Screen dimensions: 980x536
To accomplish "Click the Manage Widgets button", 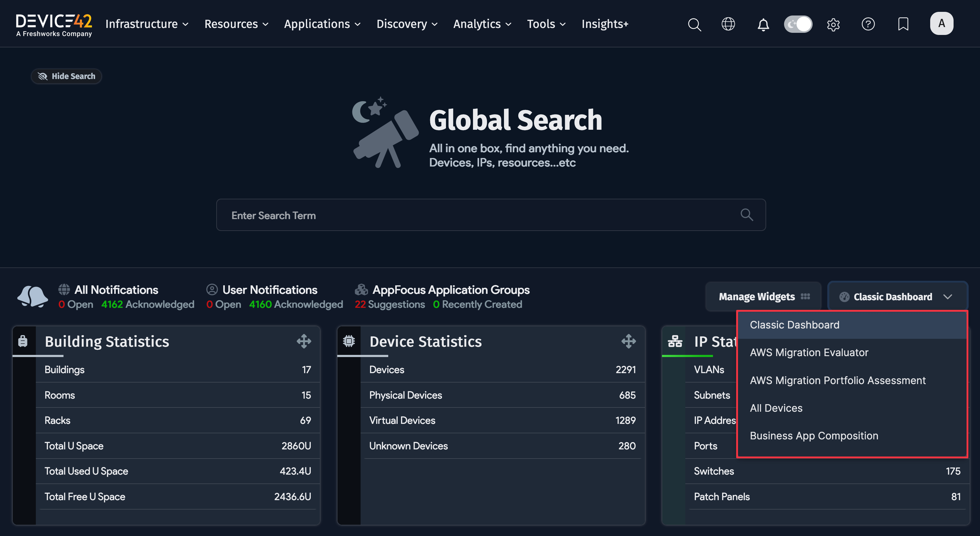I will (x=763, y=297).
